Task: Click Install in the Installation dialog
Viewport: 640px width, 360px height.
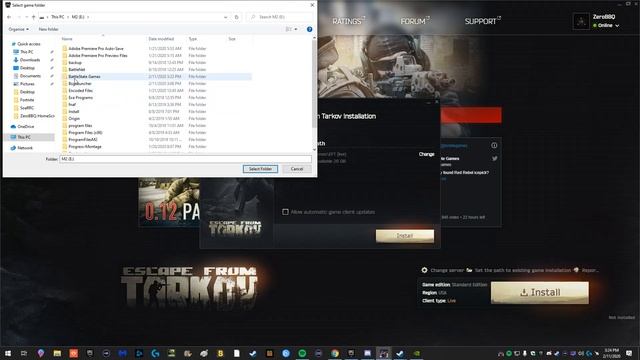Action: pos(405,236)
